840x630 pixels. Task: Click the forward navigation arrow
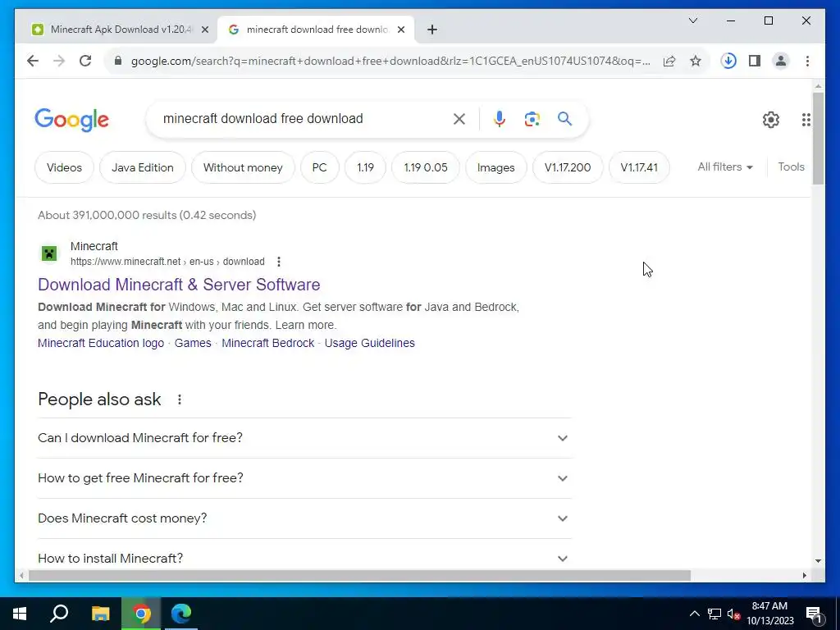tap(59, 61)
